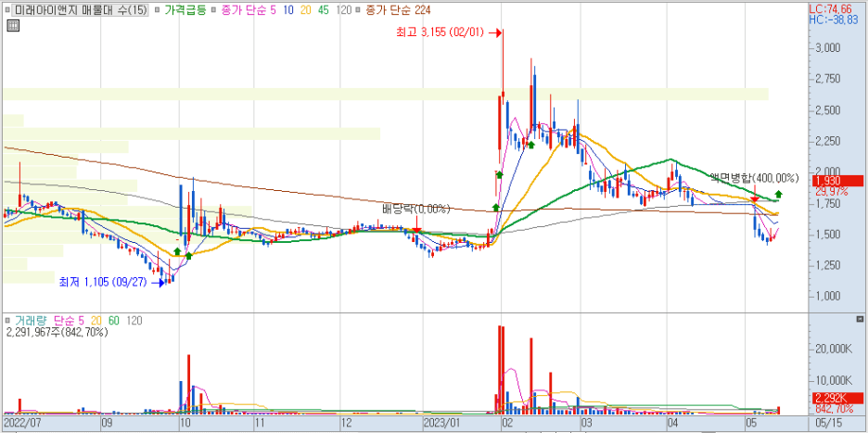Viewport: 868px width, 433px height.
Task: Click the red 1,930 current price tag
Action: coord(838,181)
